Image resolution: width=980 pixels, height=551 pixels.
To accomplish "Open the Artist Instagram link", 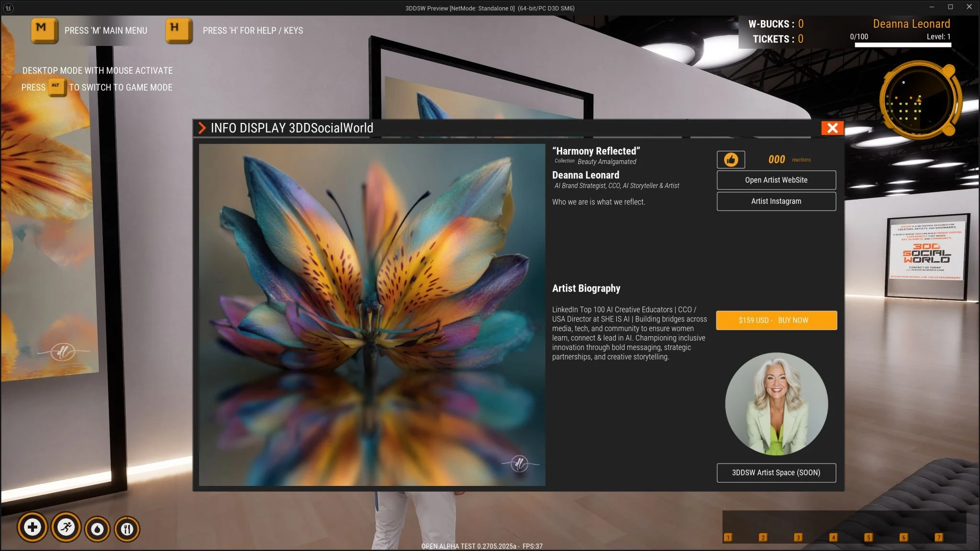I will tap(776, 201).
